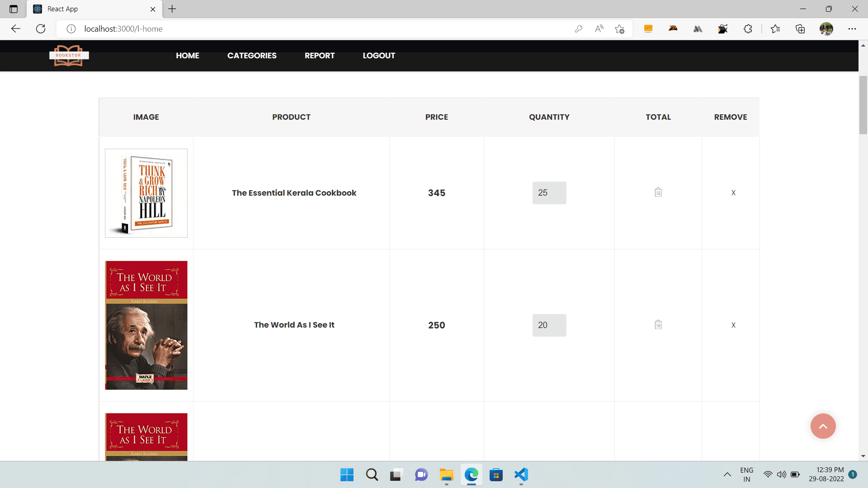
Task: Show hidden system tray icons chevron
Action: pos(727,474)
